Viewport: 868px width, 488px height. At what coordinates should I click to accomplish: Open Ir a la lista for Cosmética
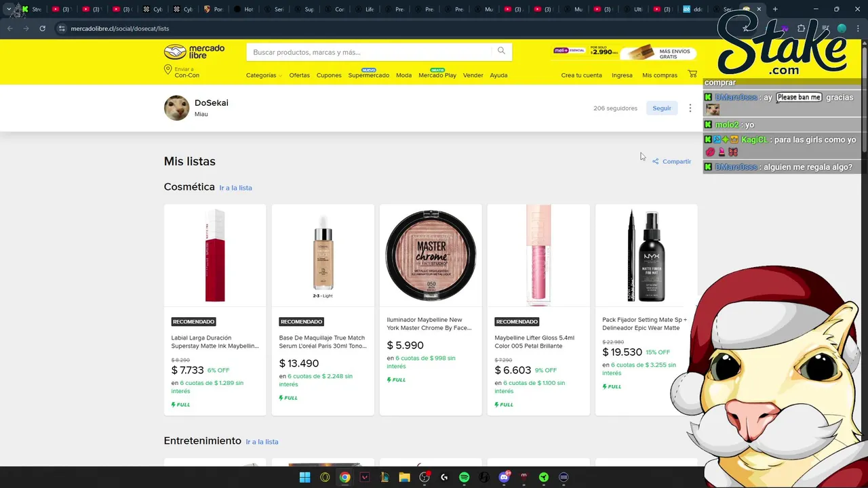click(x=235, y=188)
